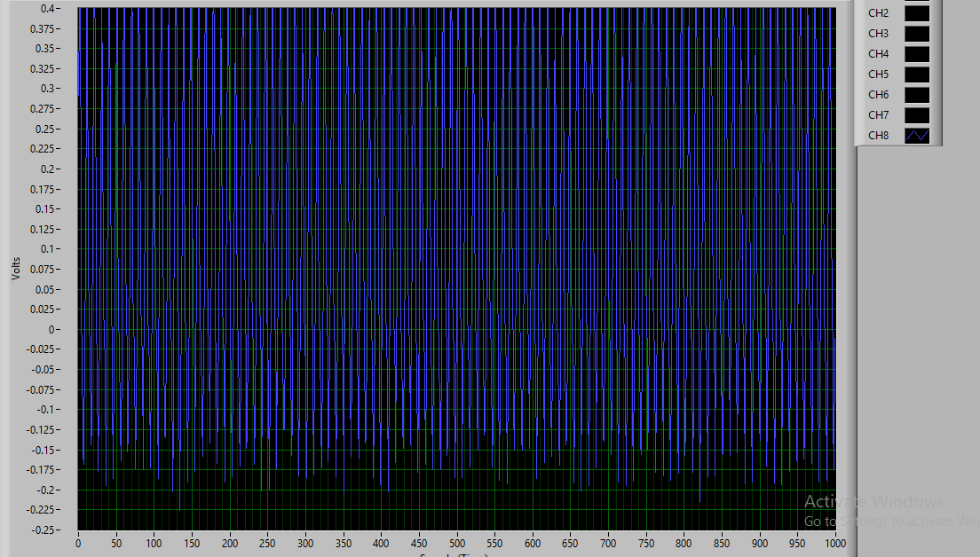Click the positive 0.175 Y-axis tick label
Image resolution: width=980 pixels, height=557 pixels.
pyautogui.click(x=43, y=189)
